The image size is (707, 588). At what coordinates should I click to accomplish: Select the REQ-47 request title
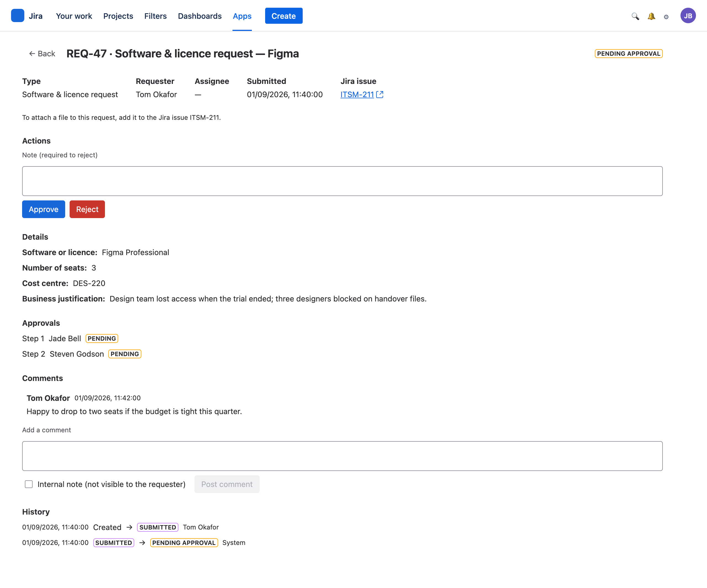[183, 54]
